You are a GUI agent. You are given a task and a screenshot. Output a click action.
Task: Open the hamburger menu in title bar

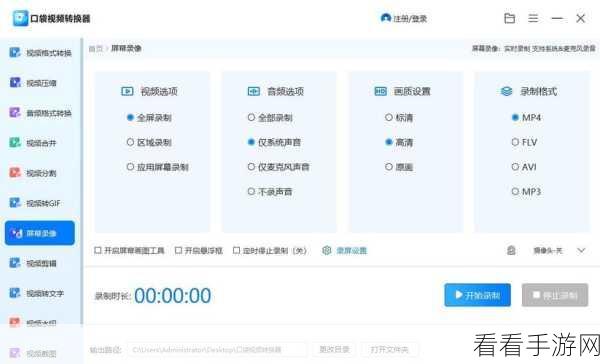click(533, 18)
